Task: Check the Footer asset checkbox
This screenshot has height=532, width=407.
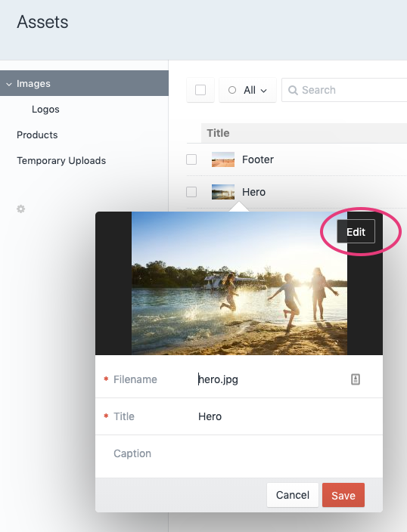Action: pyautogui.click(x=191, y=159)
